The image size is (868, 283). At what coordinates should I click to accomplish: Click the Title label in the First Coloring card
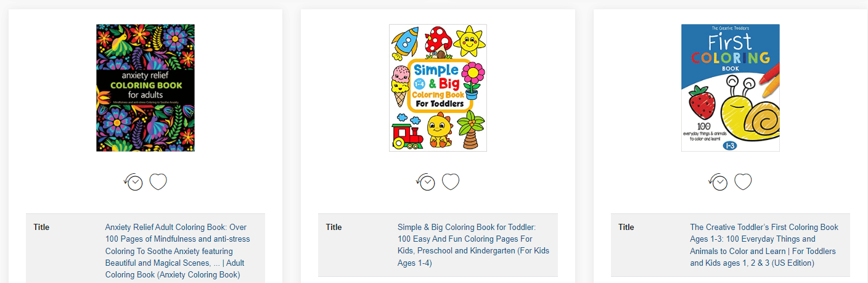coord(626,227)
